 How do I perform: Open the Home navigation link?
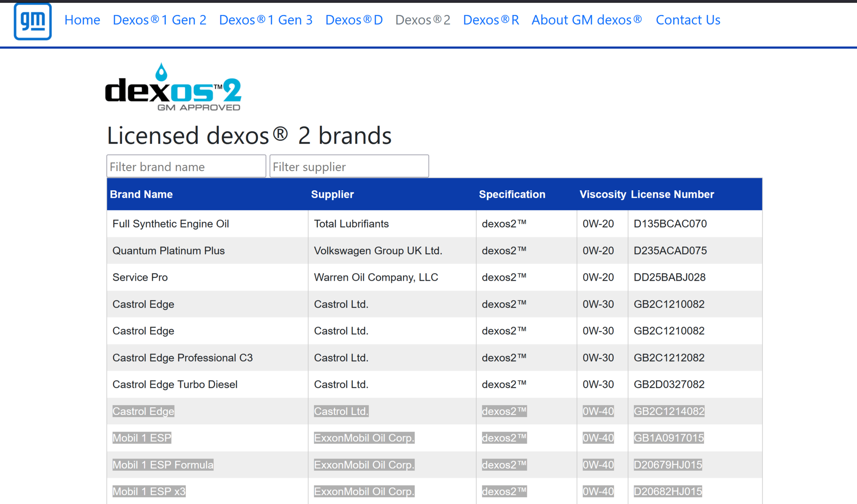[x=82, y=20]
